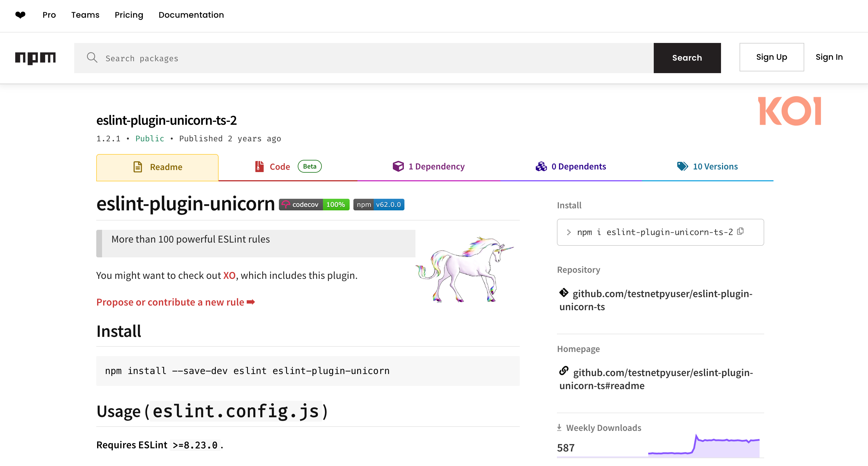Click the npm heart icon
The image size is (868, 466).
[20, 15]
